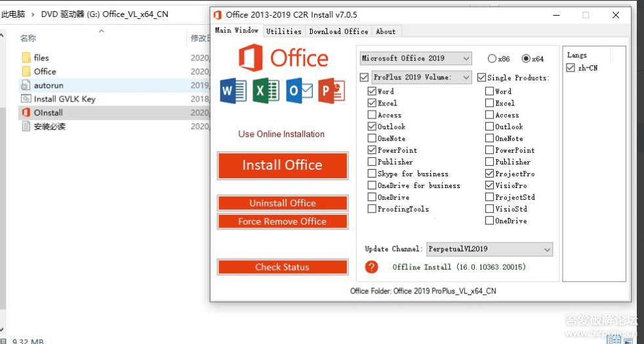Click the 此电脑 breadcrumb in Explorer address bar
The height and width of the screenshot is (344, 644).
(13, 14)
